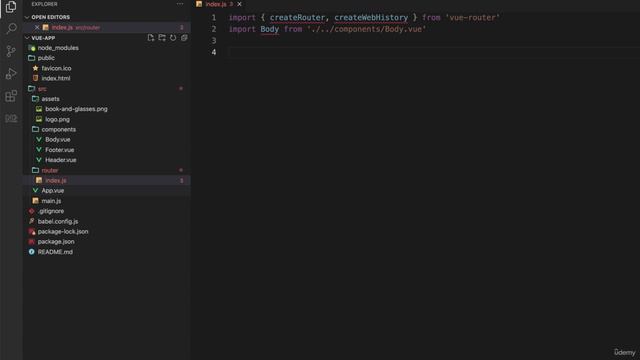Open the Remote Explorer icon below Extensions
Viewport: 640px width, 360px height.
(11, 118)
